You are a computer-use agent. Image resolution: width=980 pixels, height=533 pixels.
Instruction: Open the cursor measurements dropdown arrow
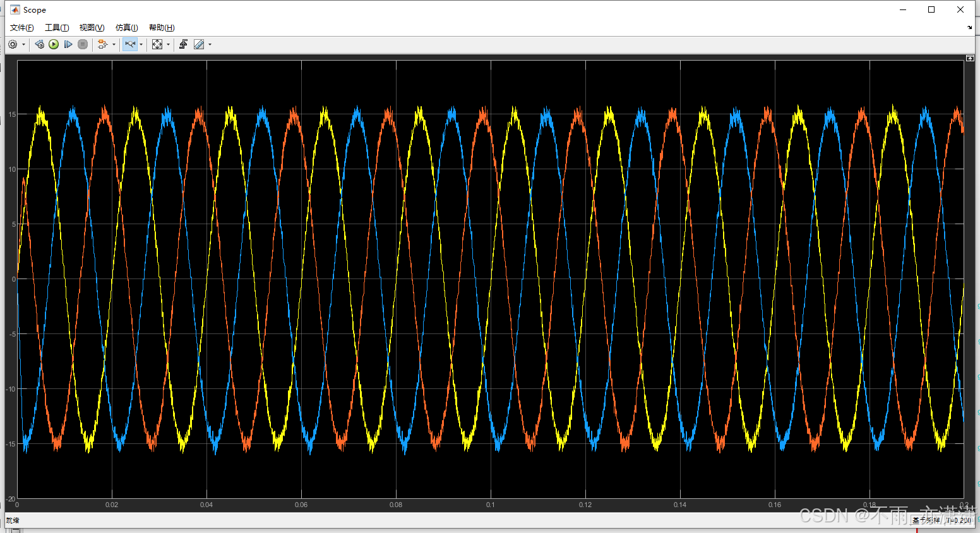210,44
